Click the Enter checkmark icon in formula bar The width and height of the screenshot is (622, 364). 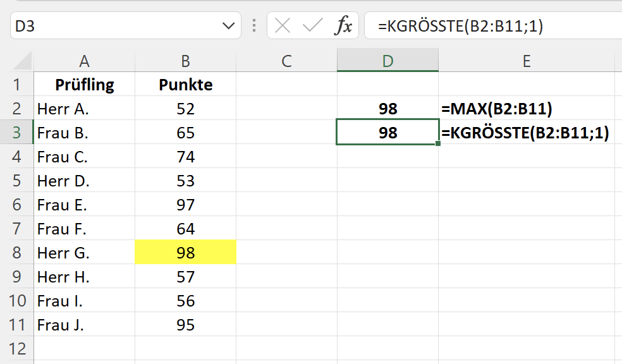pyautogui.click(x=312, y=26)
